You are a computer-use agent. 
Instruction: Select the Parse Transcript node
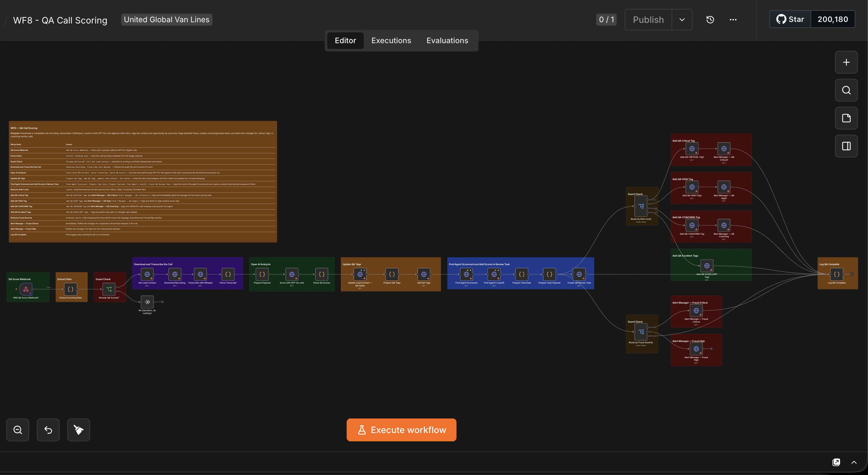228,274
